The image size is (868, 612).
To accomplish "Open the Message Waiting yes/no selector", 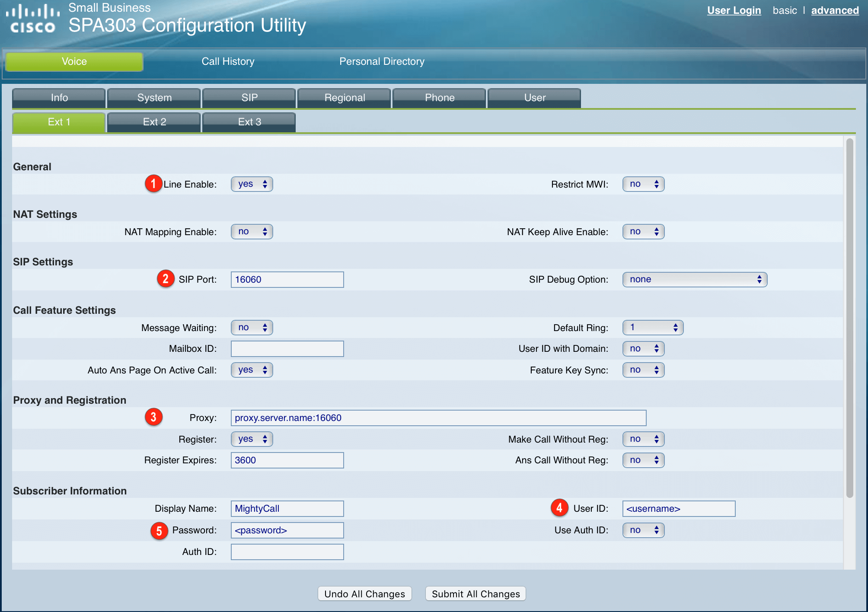I will [252, 328].
